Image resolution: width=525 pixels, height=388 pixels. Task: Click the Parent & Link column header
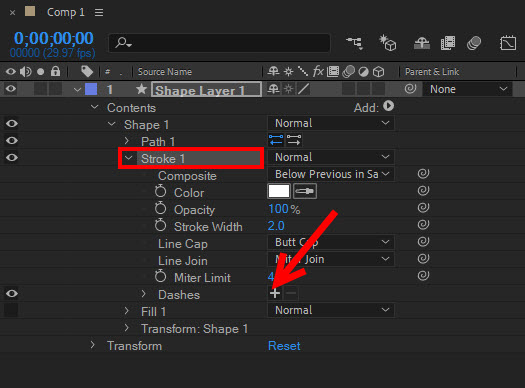(x=432, y=72)
